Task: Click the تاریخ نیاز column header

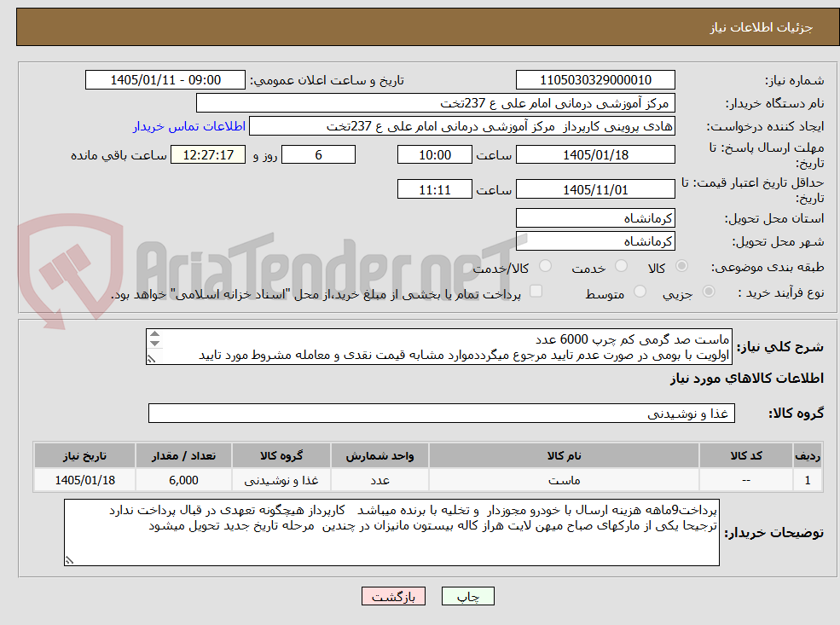Action: pos(84,456)
